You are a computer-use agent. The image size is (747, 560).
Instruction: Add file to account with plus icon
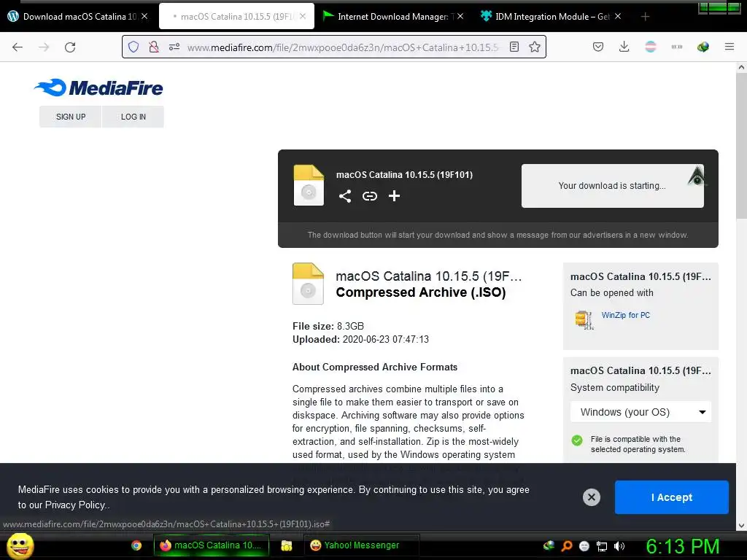point(394,195)
